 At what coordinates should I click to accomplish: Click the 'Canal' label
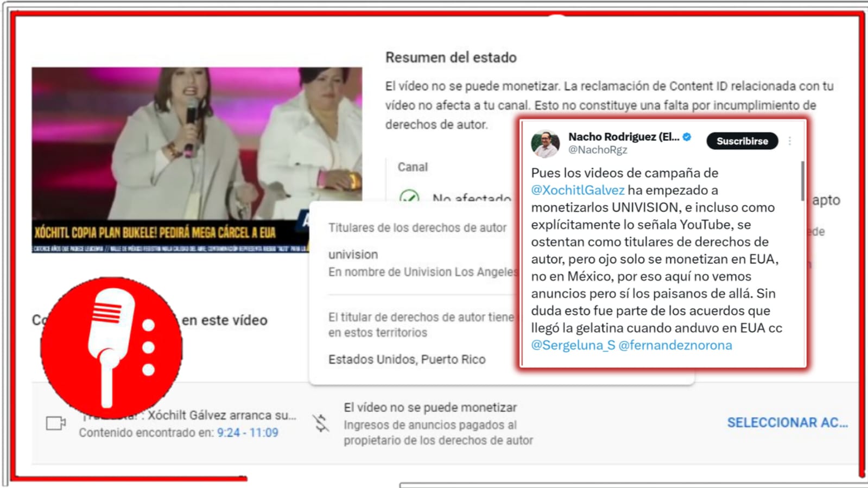pos(413,167)
